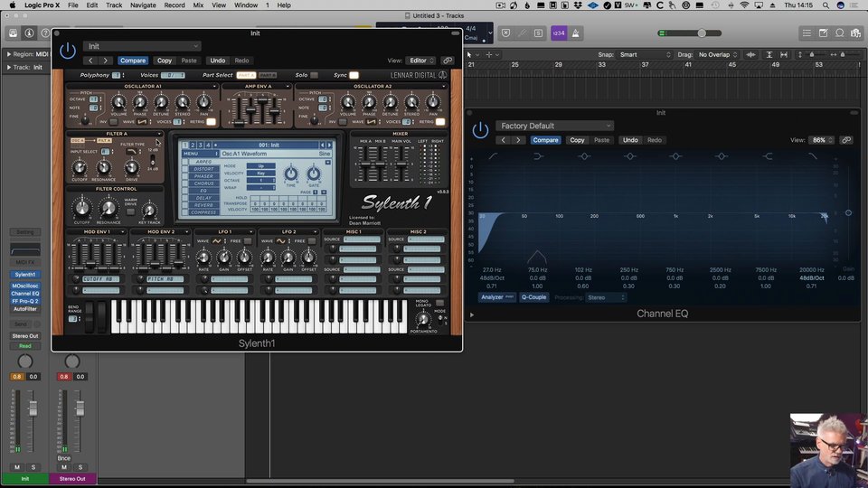Click Sylenth1 Main Vol mixer fader
868x488 pixels.
pos(401,164)
